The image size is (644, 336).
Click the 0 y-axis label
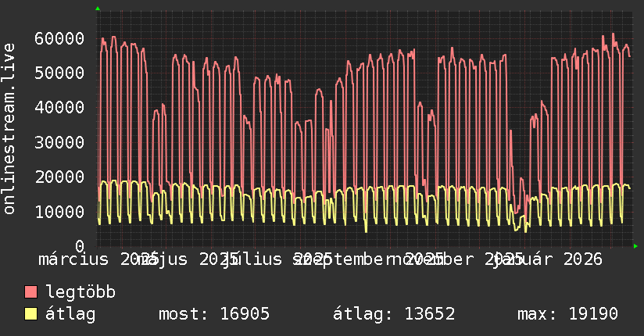pos(80,246)
